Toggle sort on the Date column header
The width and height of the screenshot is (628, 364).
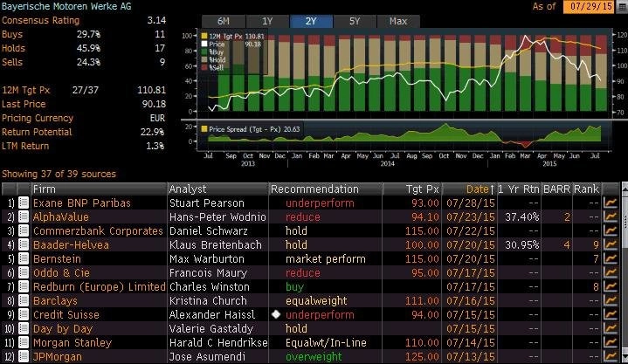click(469, 189)
